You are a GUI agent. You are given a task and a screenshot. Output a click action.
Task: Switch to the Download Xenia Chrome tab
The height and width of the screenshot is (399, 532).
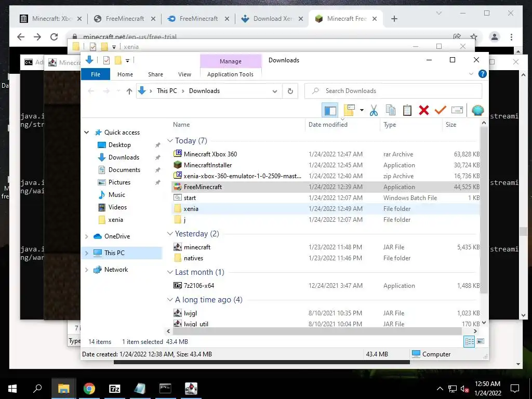pyautogui.click(x=272, y=19)
